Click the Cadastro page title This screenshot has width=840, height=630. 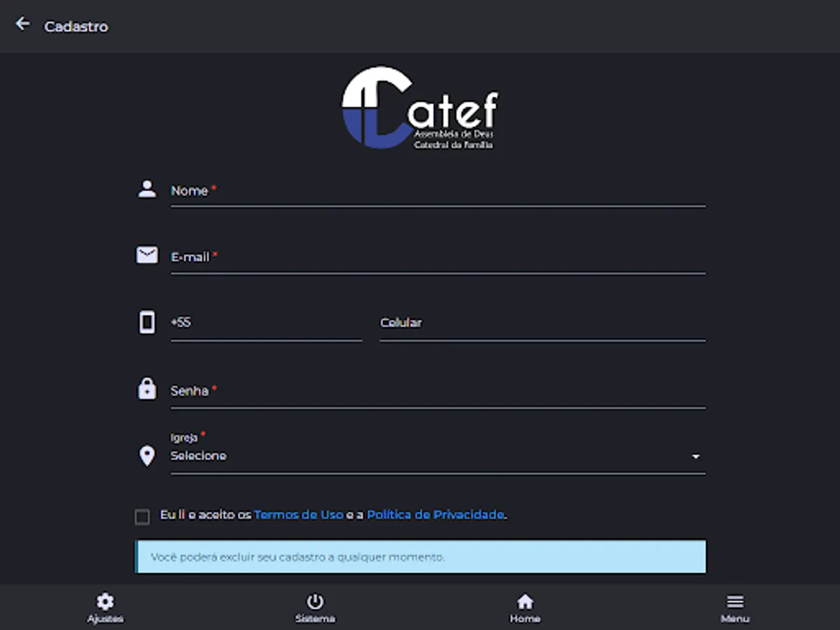[x=76, y=27]
